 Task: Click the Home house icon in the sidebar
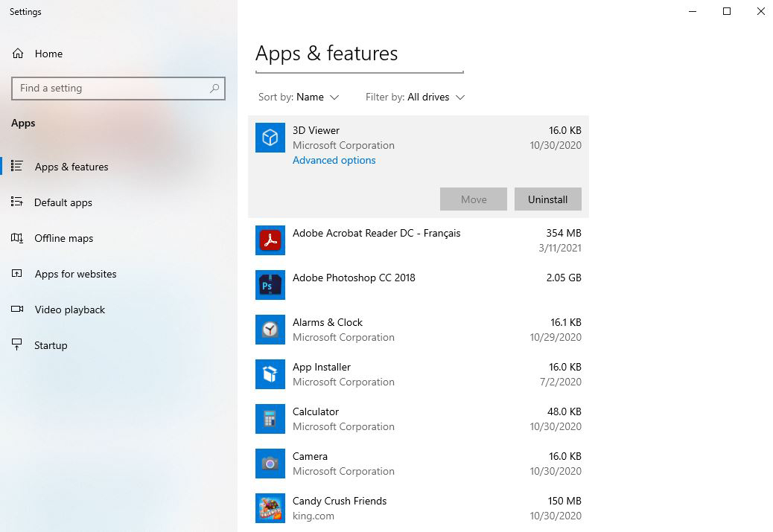click(x=18, y=54)
